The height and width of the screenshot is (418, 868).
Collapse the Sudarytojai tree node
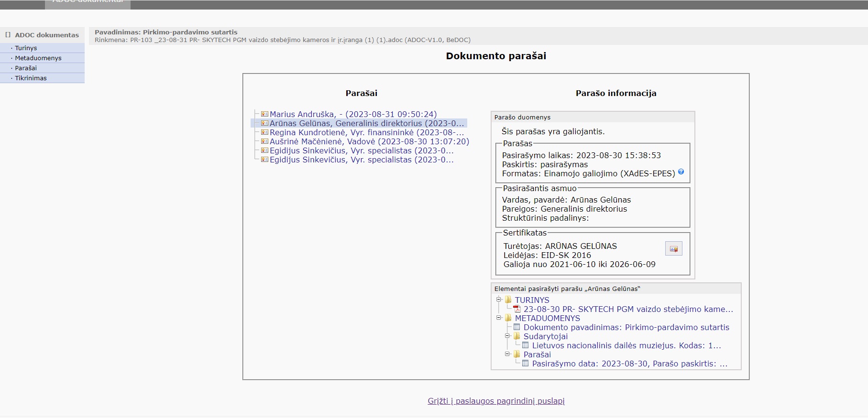pos(507,336)
